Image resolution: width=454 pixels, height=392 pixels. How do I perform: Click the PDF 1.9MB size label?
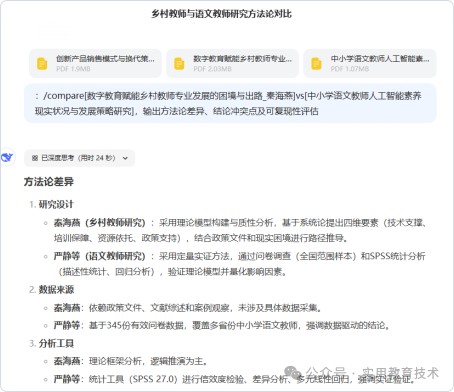tap(73, 69)
